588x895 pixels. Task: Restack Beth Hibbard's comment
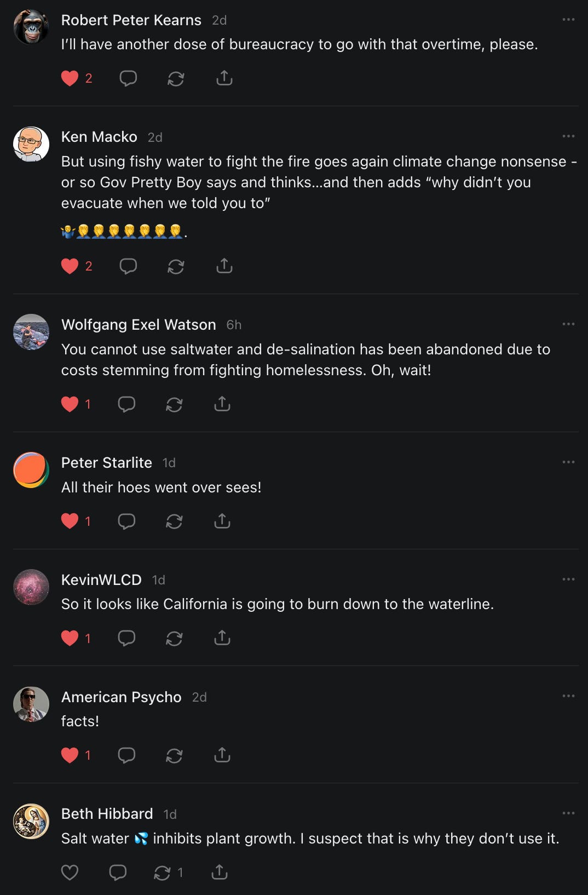[x=162, y=872]
